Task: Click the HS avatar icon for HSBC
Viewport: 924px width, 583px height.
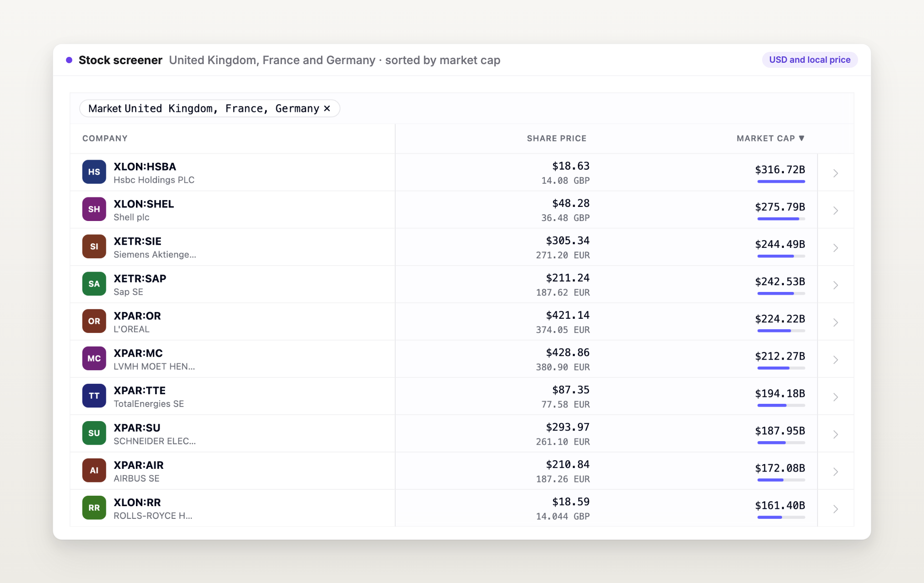Action: point(94,172)
